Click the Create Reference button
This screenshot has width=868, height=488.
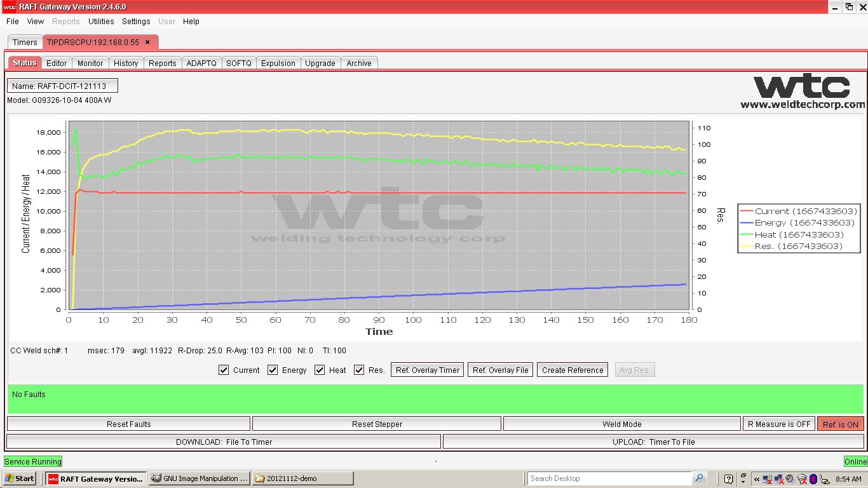pos(572,370)
